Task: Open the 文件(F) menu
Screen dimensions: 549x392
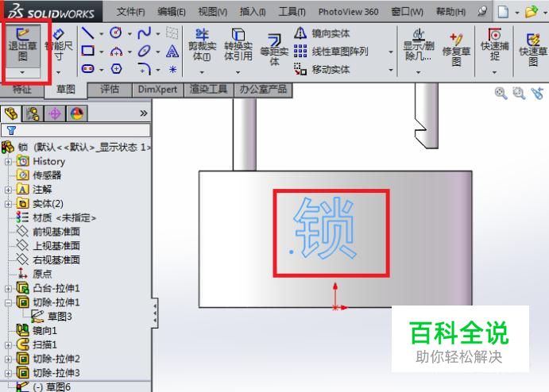Action: coord(130,12)
